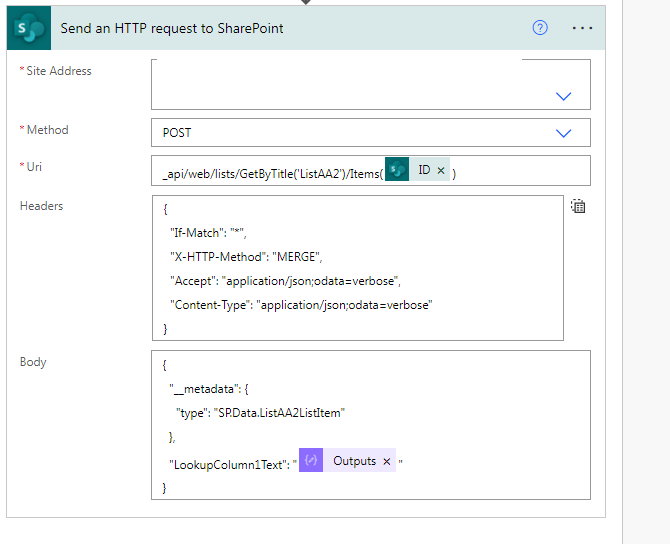Expand the Method dropdown arrow
Screen dimensions: 670x544
[x=563, y=133]
